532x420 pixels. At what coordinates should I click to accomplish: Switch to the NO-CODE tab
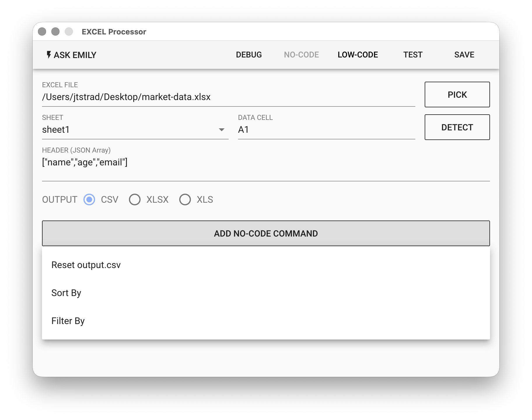[x=301, y=55]
